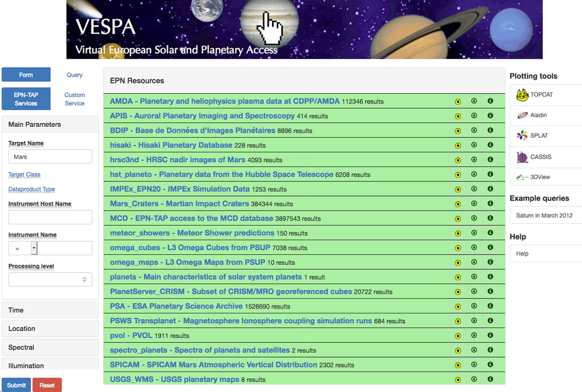This screenshot has height=392, width=582.
Task: Click the yellow circle icon for Mars_Craters
Action: (x=458, y=204)
